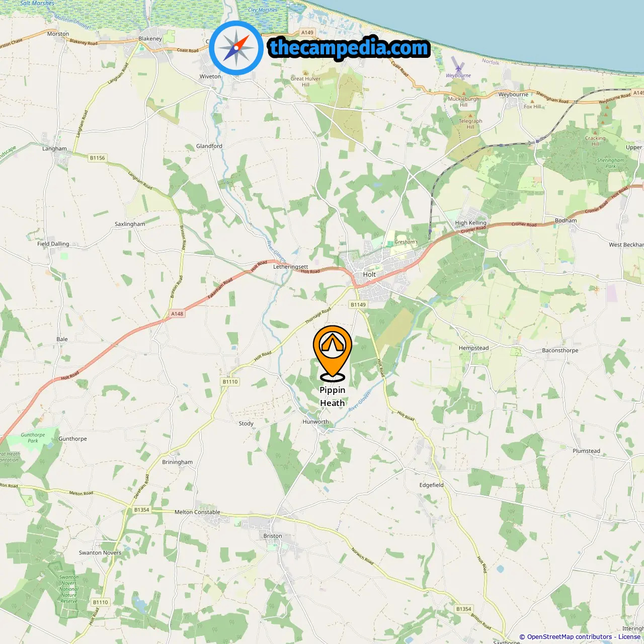Viewport: 644px width, 644px height.
Task: Select the Edgefield village label
Action: [432, 485]
